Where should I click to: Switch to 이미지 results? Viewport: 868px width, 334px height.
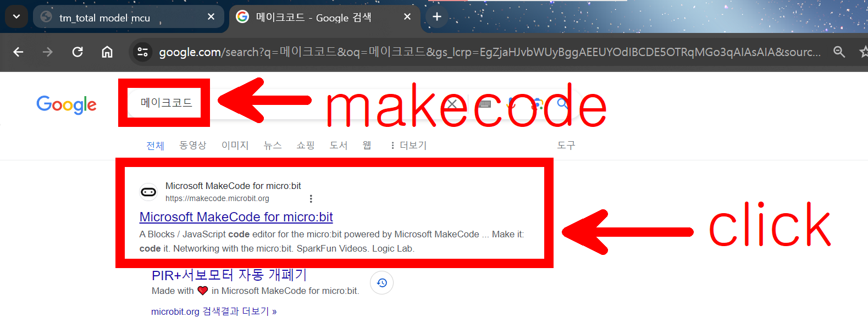click(235, 146)
